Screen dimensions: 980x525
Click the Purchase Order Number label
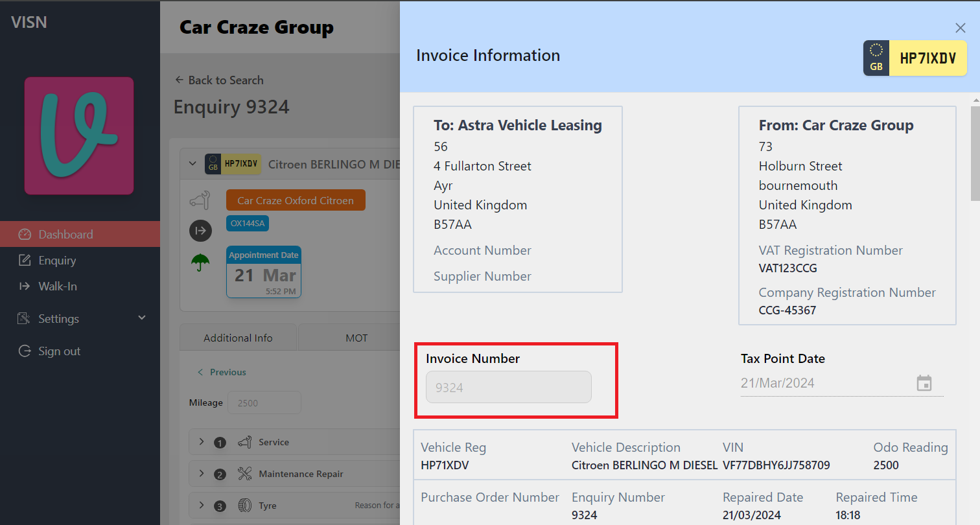click(x=490, y=497)
